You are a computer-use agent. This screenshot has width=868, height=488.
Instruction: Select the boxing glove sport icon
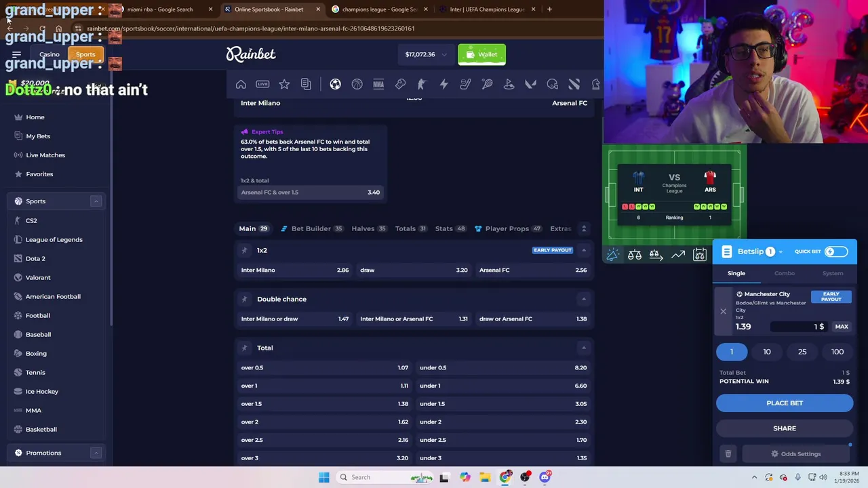click(400, 84)
